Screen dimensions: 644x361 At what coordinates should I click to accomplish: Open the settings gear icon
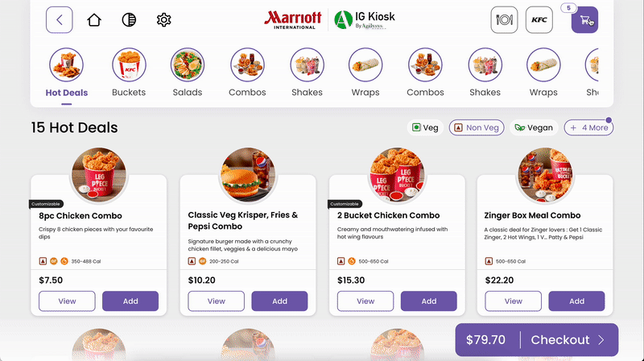[163, 19]
